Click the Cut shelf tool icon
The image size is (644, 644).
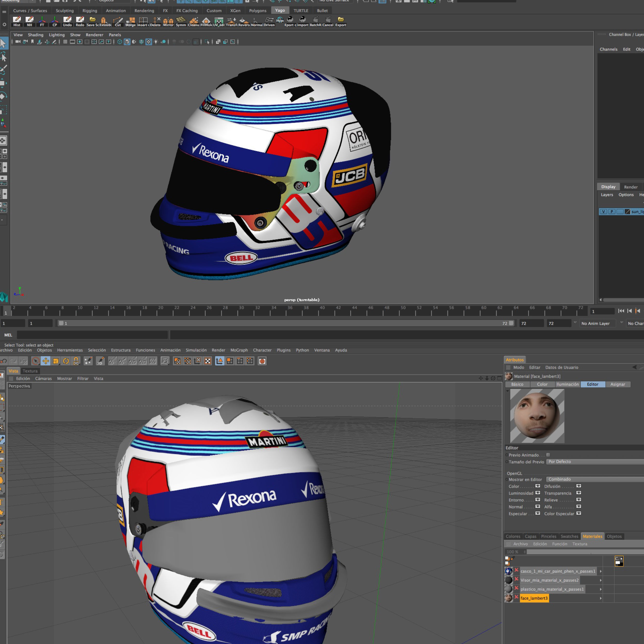(x=118, y=21)
